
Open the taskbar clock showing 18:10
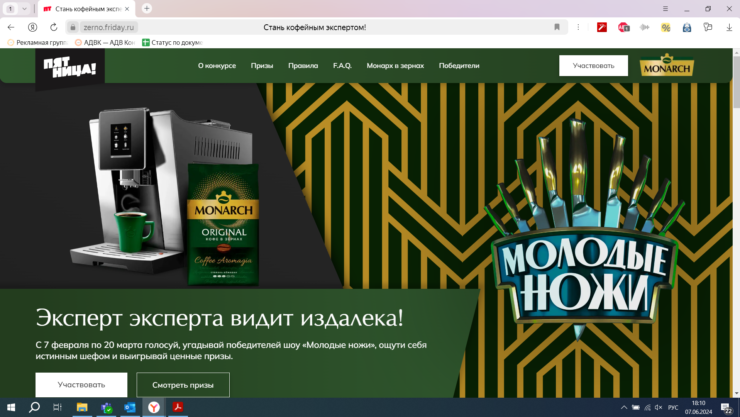[x=698, y=408]
